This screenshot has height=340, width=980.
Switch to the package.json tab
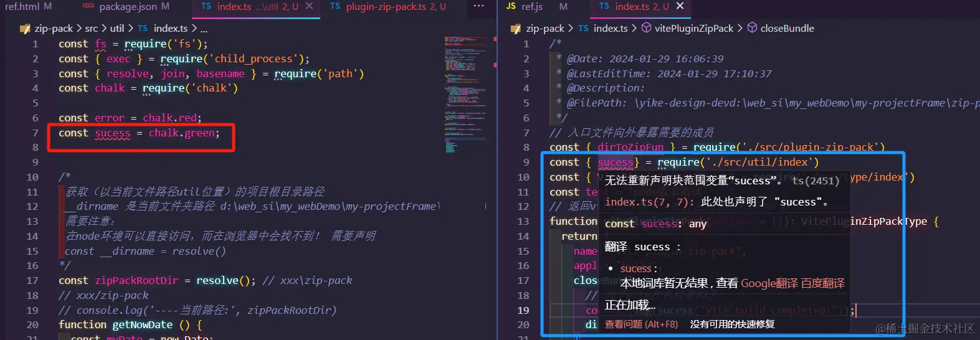coord(126,7)
